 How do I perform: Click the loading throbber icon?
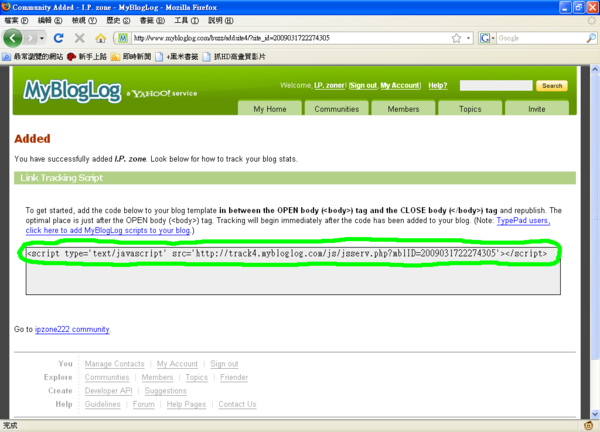(592, 21)
